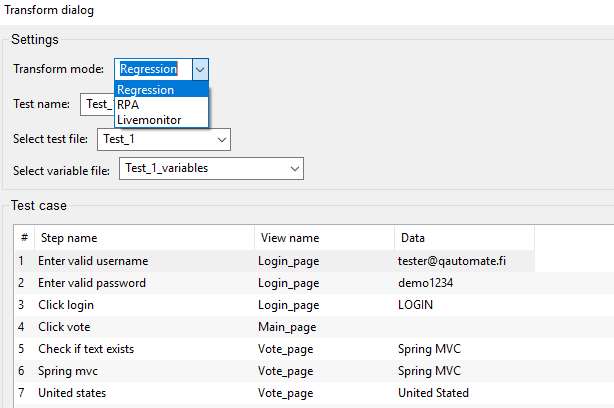Expand the Select variable file dropdown
This screenshot has width=614, height=408.
coord(294,169)
